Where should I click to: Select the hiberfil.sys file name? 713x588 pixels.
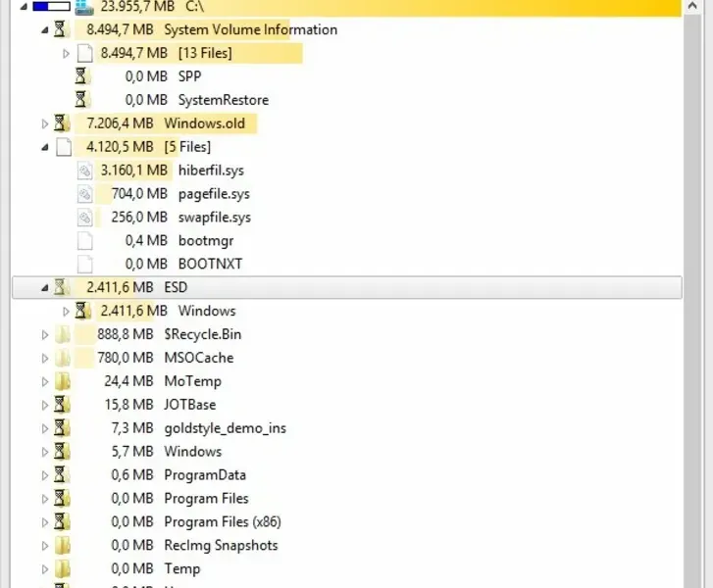[211, 171]
